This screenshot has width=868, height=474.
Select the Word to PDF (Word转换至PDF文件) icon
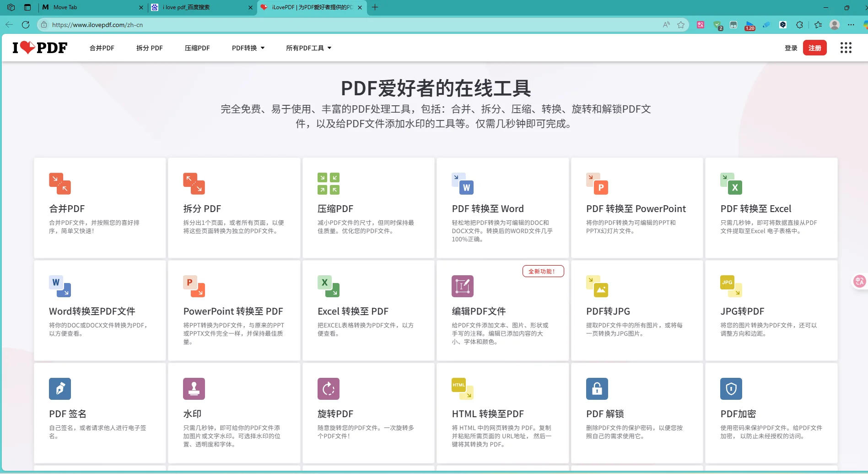point(60,286)
